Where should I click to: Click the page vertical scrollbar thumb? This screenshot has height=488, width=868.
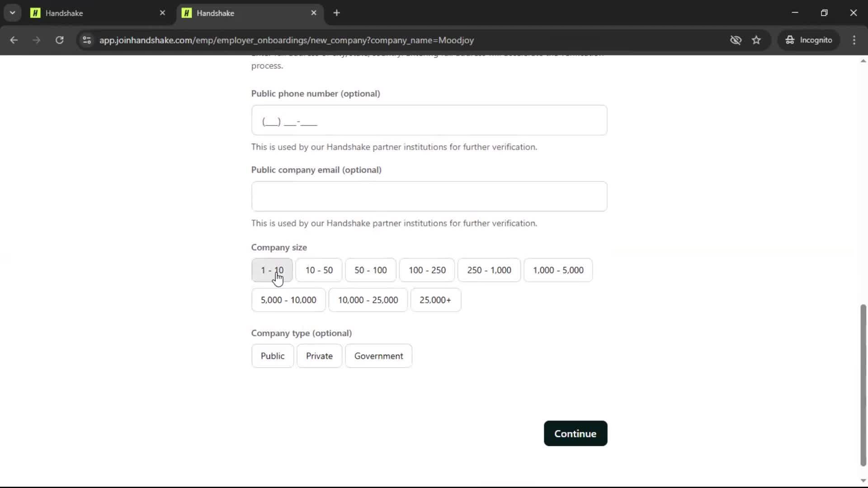(x=863, y=385)
